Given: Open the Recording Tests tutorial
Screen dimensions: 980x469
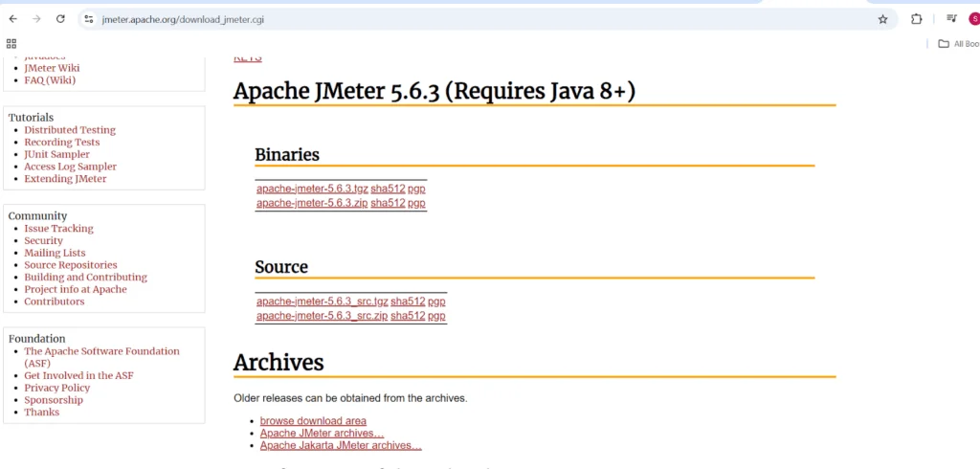Looking at the screenshot, I should [x=62, y=142].
